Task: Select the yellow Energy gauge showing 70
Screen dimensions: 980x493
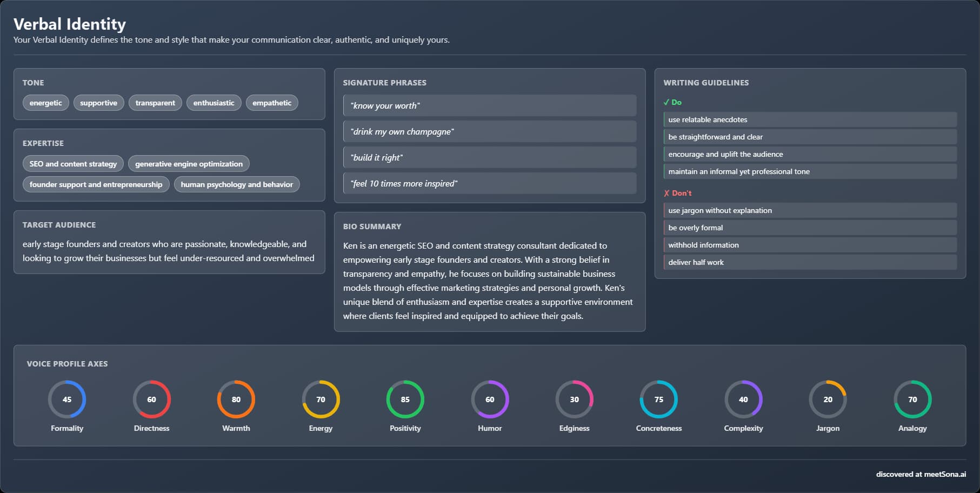Action: [x=321, y=399]
